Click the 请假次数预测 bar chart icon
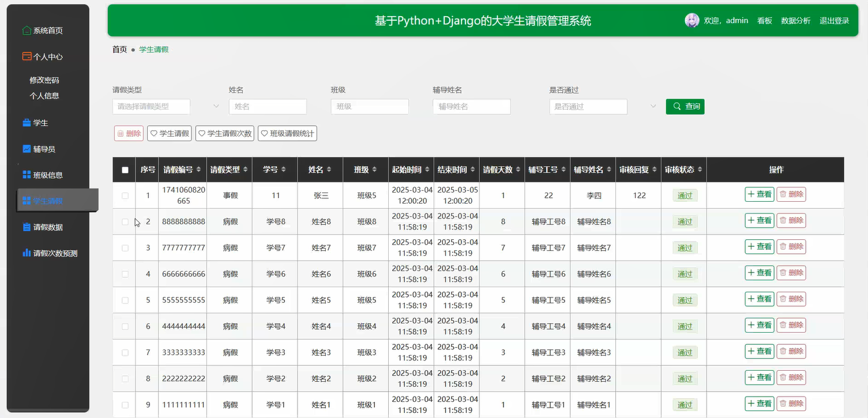This screenshot has height=418, width=868. (x=27, y=253)
